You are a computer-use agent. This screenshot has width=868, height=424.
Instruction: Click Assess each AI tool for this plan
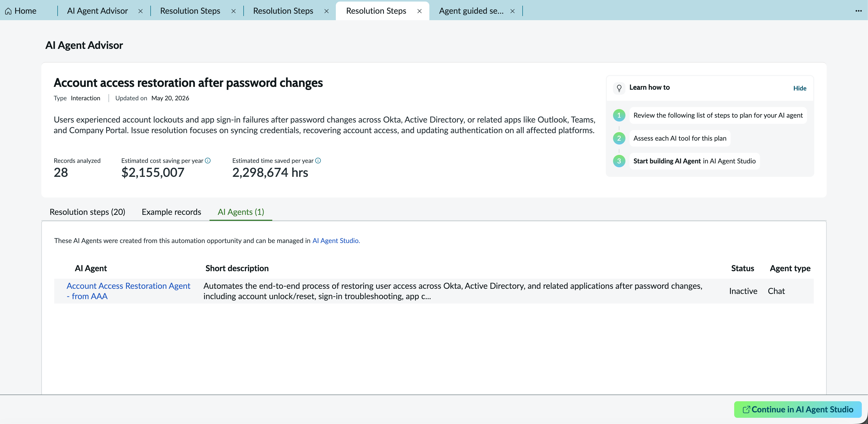tap(680, 138)
